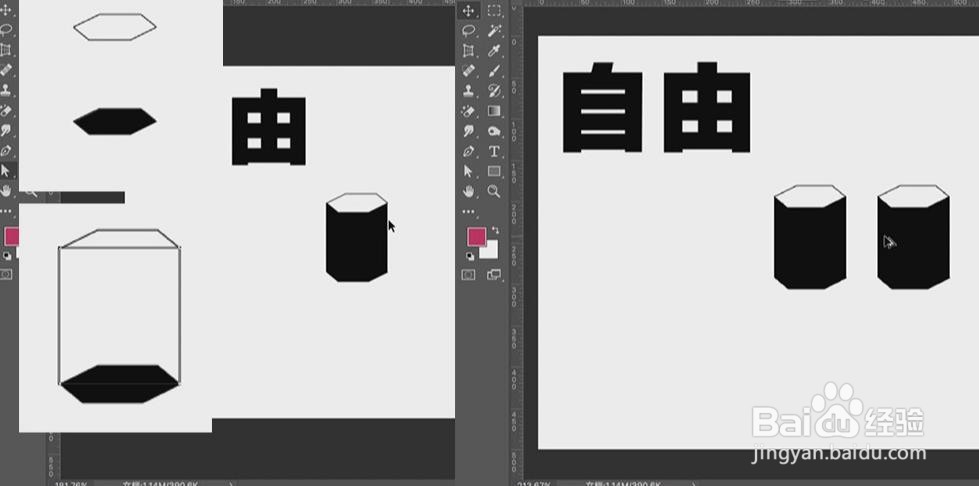Select the Lasso tool in right window
979x486 pixels.
(x=468, y=31)
